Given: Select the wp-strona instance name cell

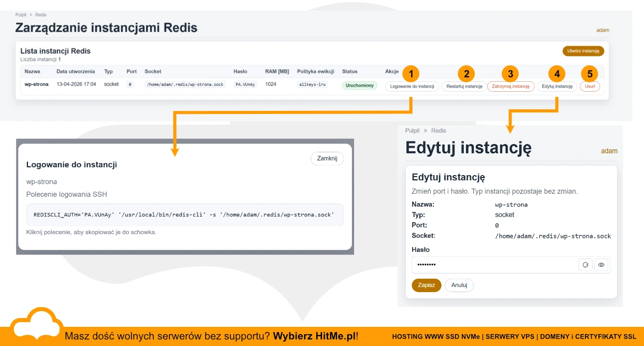Looking at the screenshot, I should tap(36, 84).
